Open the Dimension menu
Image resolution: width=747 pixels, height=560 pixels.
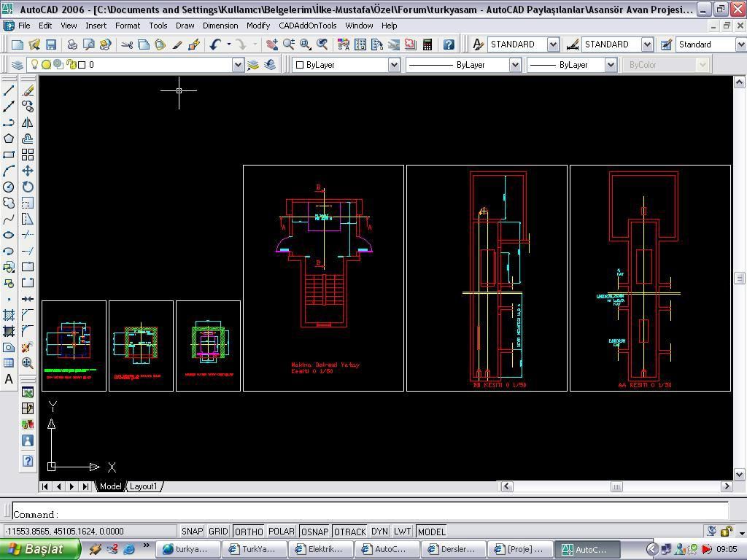220,26
